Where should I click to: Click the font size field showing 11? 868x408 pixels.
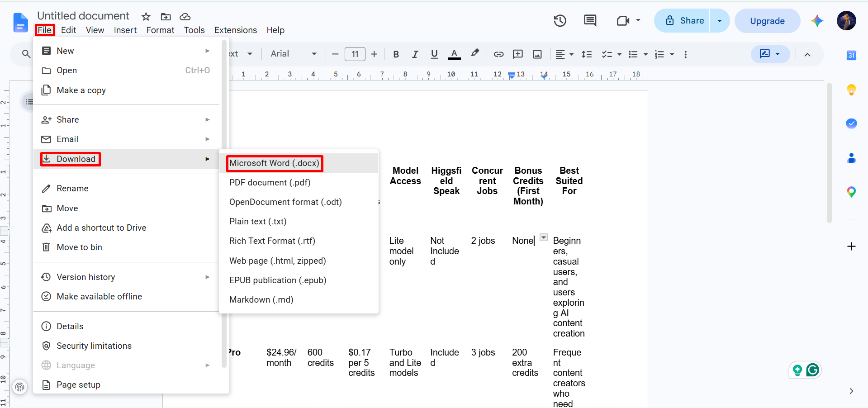355,54
